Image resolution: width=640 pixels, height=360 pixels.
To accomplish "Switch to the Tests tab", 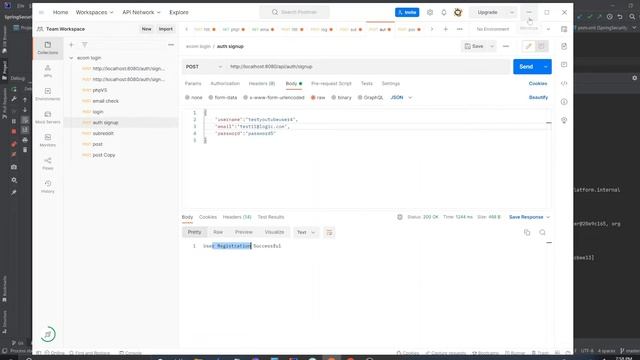I will [367, 83].
